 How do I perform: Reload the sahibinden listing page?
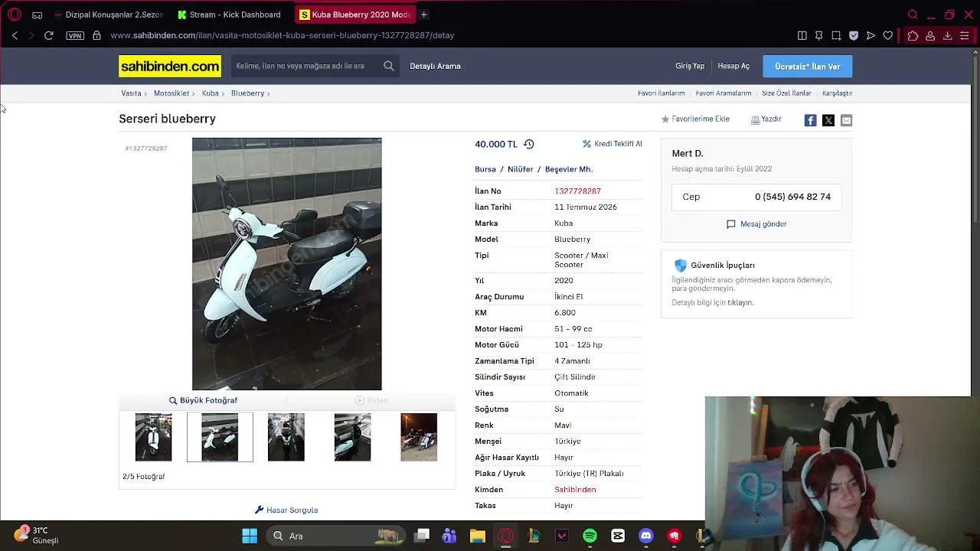point(48,35)
